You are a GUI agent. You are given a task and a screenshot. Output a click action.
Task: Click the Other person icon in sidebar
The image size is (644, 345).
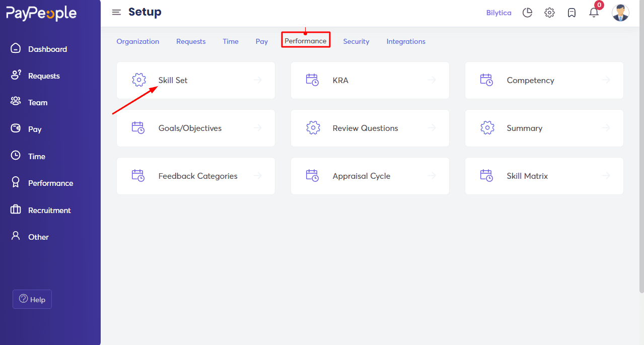[x=16, y=236]
